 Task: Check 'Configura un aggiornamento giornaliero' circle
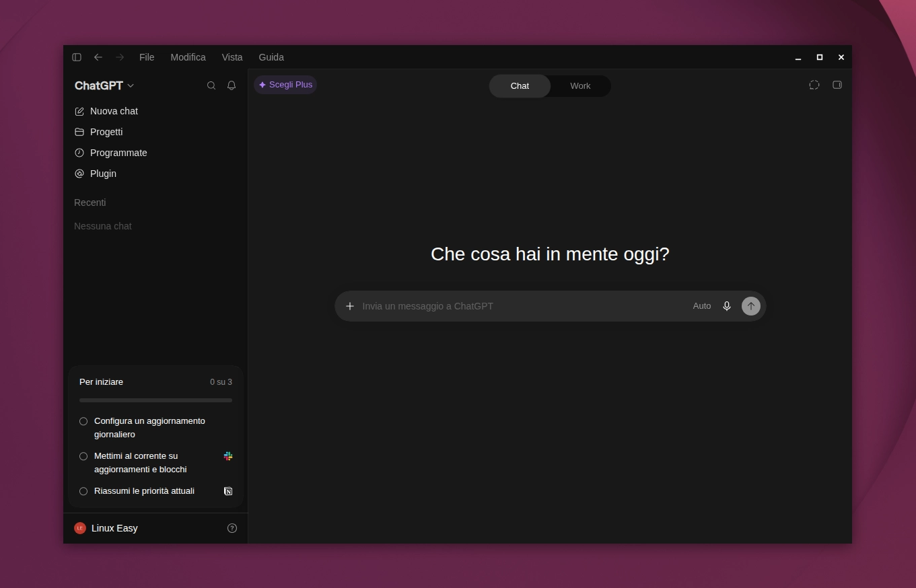coord(83,421)
